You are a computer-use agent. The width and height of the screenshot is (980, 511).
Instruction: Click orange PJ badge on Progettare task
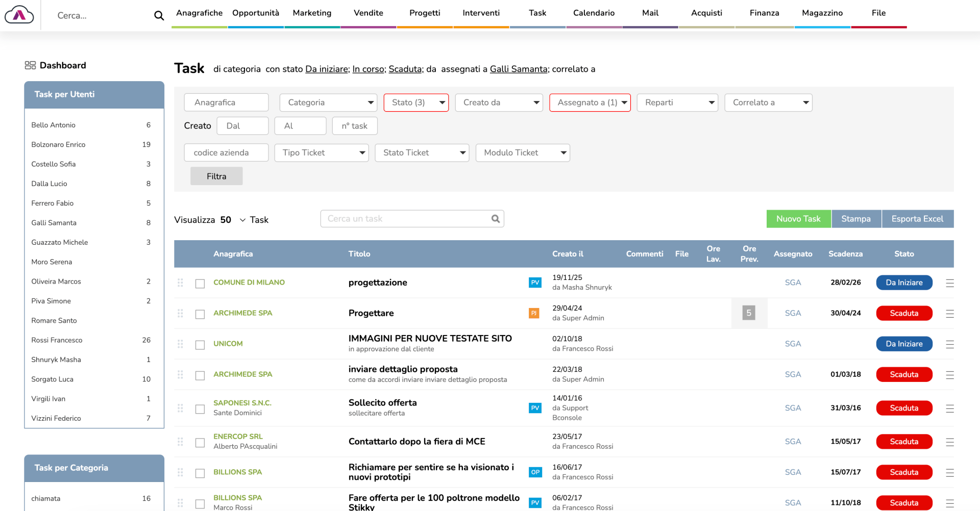[534, 313]
